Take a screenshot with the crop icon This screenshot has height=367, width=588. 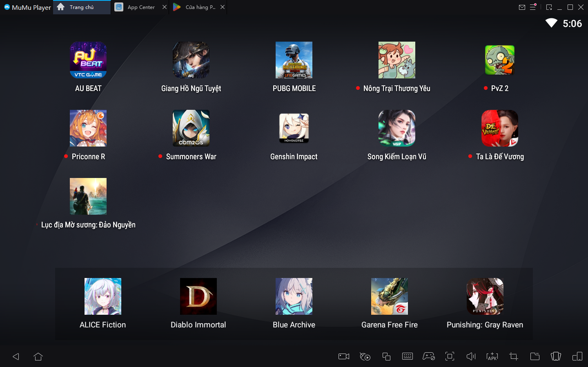514,356
